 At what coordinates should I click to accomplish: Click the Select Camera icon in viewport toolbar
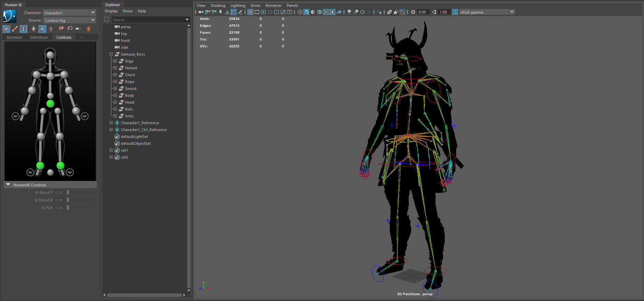[201, 12]
